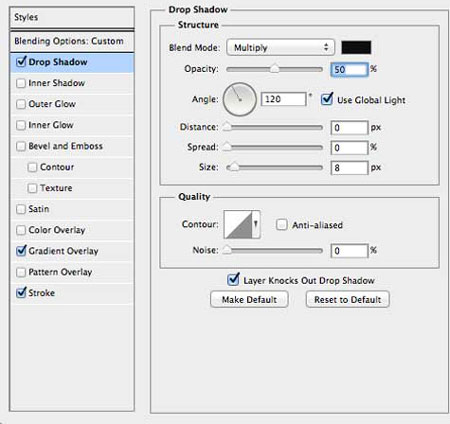This screenshot has height=424, width=450.
Task: Click the Angle dial control
Action: [x=239, y=99]
